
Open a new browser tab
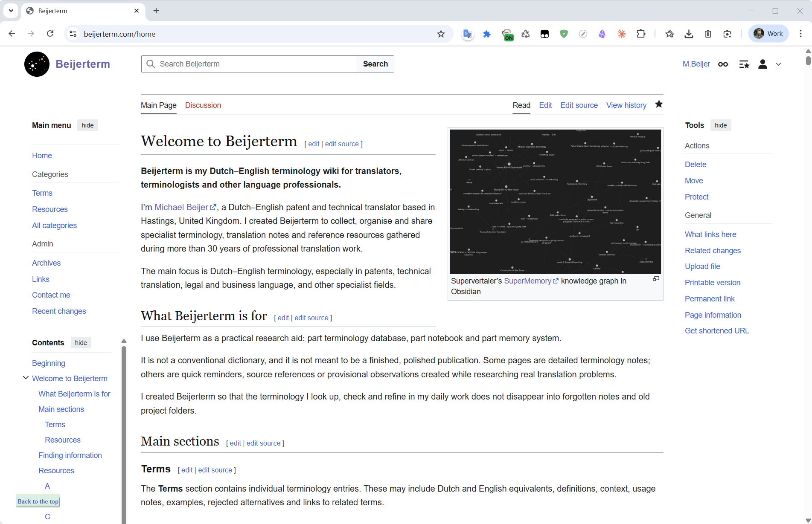pos(156,11)
